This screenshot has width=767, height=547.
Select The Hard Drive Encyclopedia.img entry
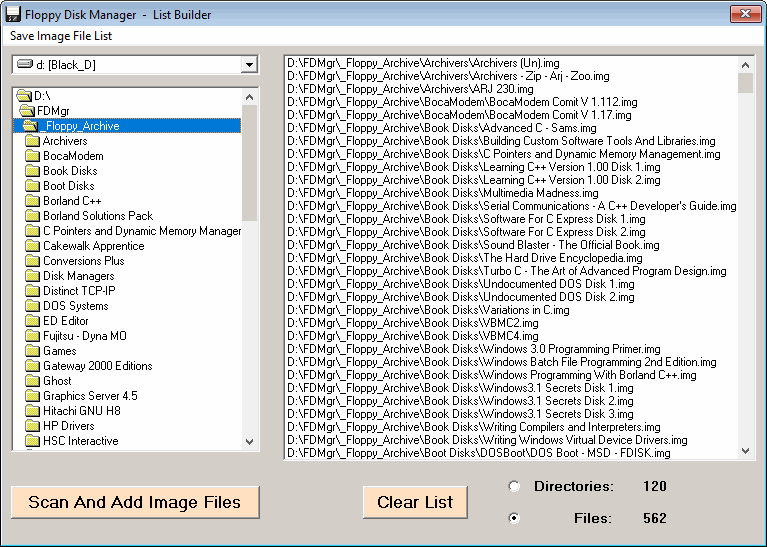click(x=464, y=258)
